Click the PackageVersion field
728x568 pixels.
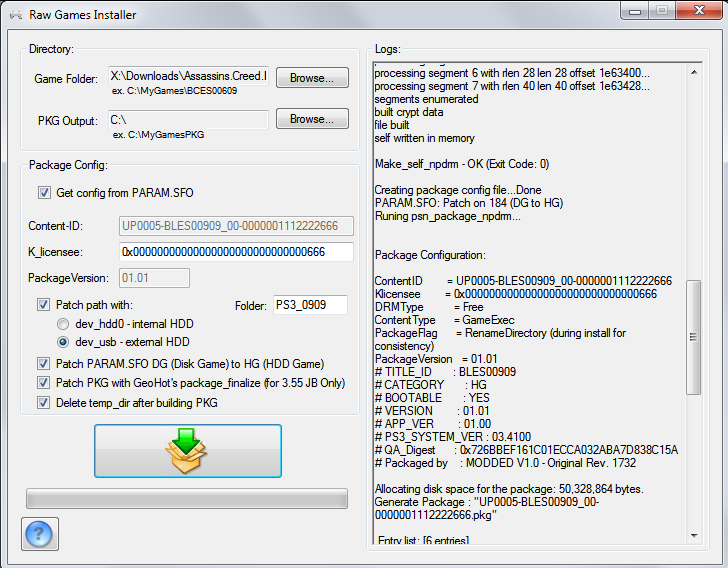(x=154, y=278)
